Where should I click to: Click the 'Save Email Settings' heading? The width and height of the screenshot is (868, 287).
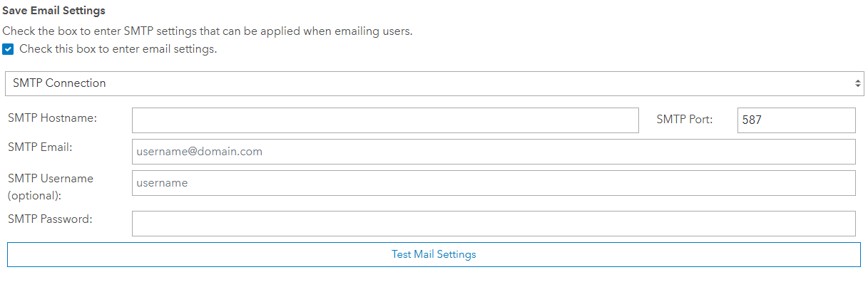coord(53,11)
